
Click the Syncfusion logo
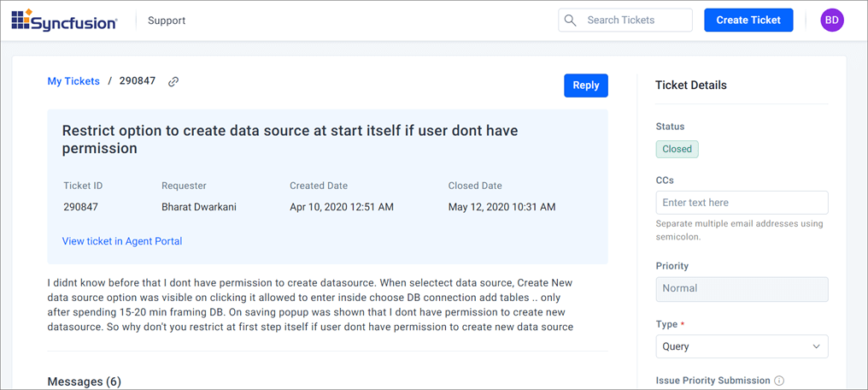pos(64,21)
